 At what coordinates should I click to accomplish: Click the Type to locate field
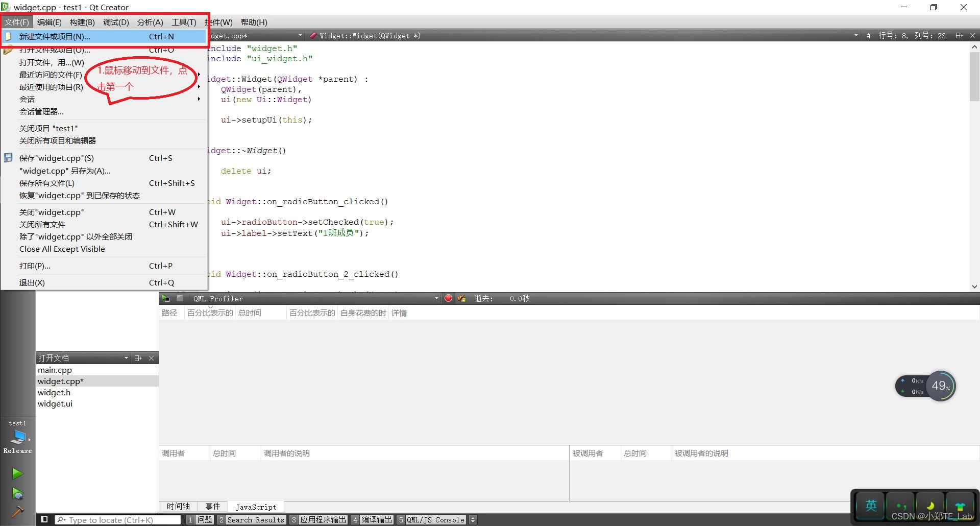click(118, 520)
